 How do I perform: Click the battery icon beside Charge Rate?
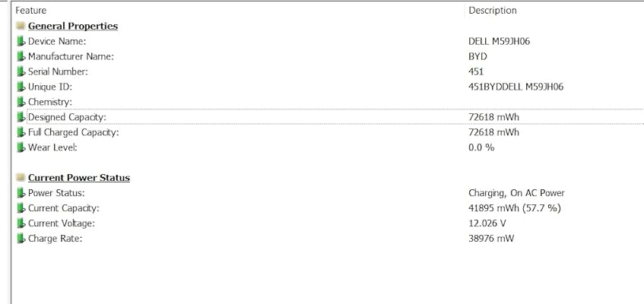pyautogui.click(x=21, y=239)
